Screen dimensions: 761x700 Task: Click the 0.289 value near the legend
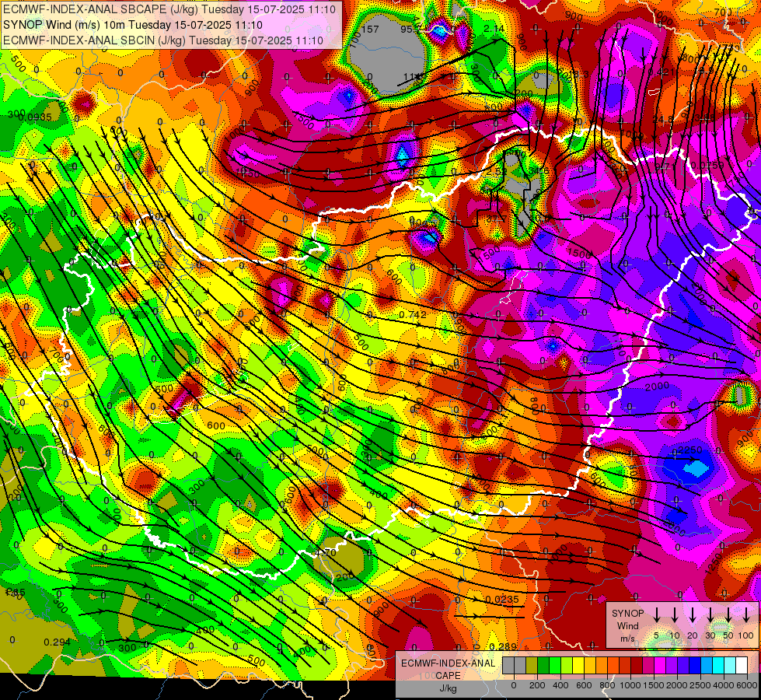[503, 646]
